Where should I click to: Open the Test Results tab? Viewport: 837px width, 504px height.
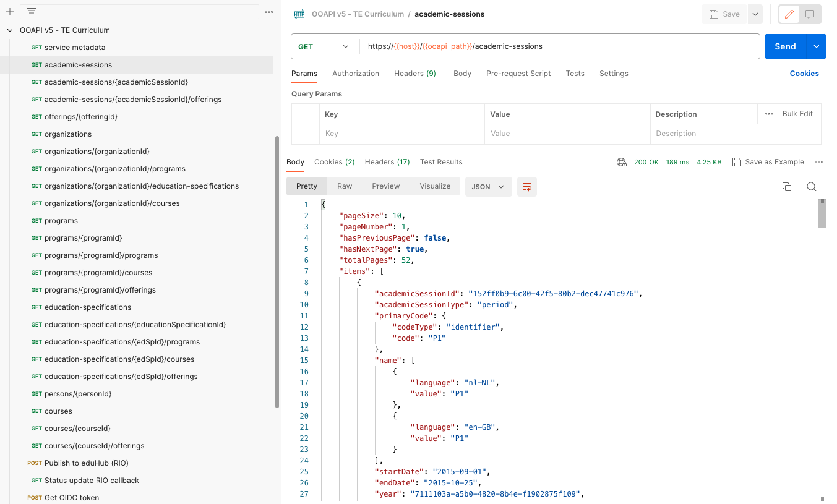(x=441, y=162)
